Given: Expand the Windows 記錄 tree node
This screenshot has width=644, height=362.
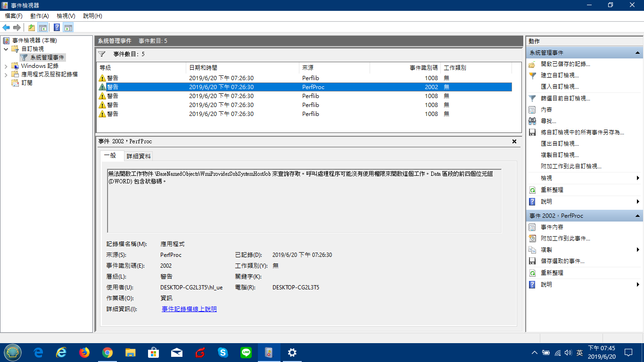Looking at the screenshot, I should coord(6,66).
